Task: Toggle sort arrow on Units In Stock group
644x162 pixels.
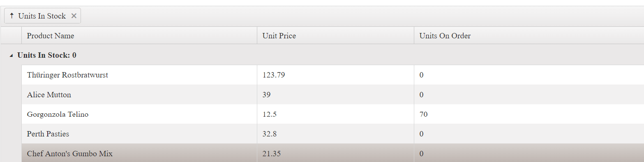Action: (12, 16)
